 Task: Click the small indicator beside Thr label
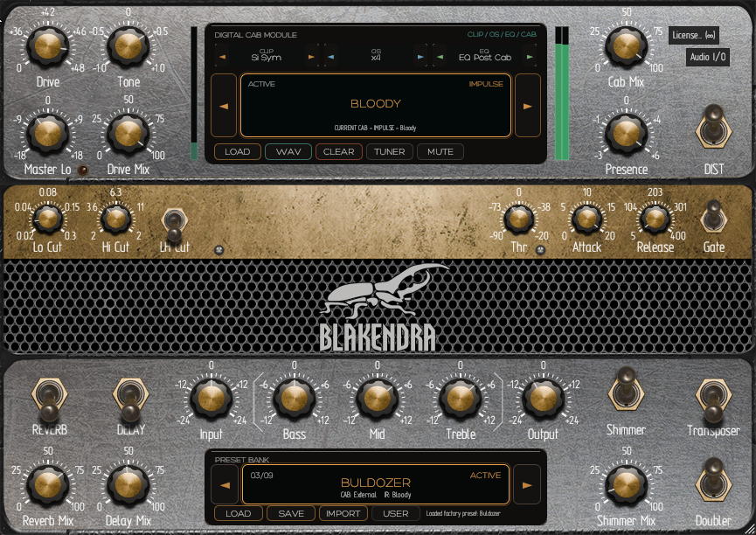pyautogui.click(x=540, y=250)
